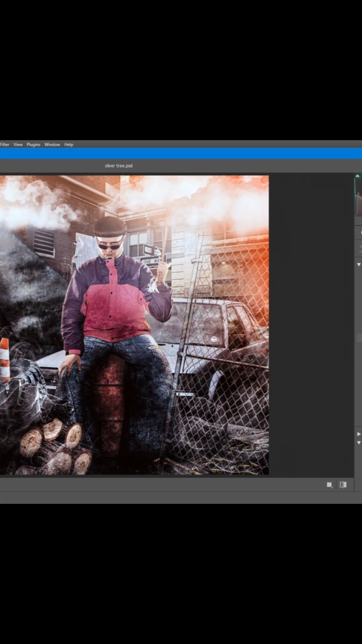Select the oliver tree.psd document title
This screenshot has width=362, height=644.
click(119, 165)
